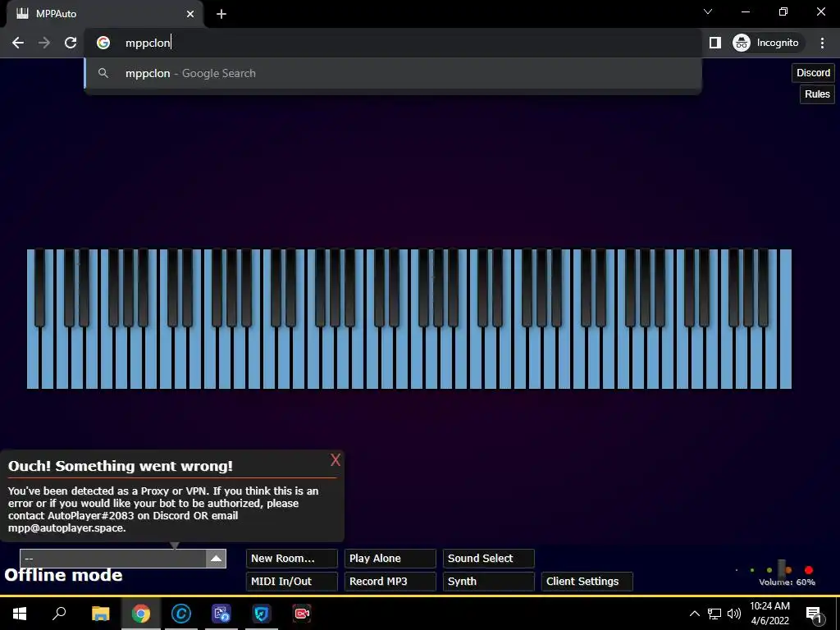
Task: Click the speaker volume tray icon
Action: (x=734, y=614)
